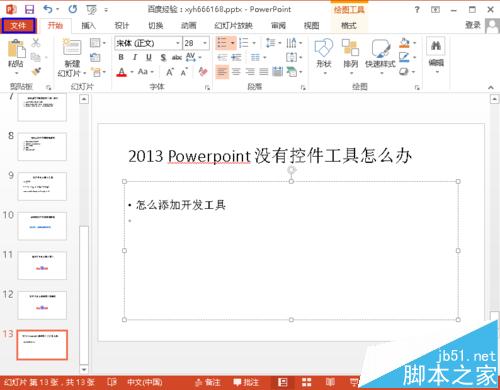The image size is (500, 390).
Task: Select the Format Painter brush icon
Action: [36, 71]
